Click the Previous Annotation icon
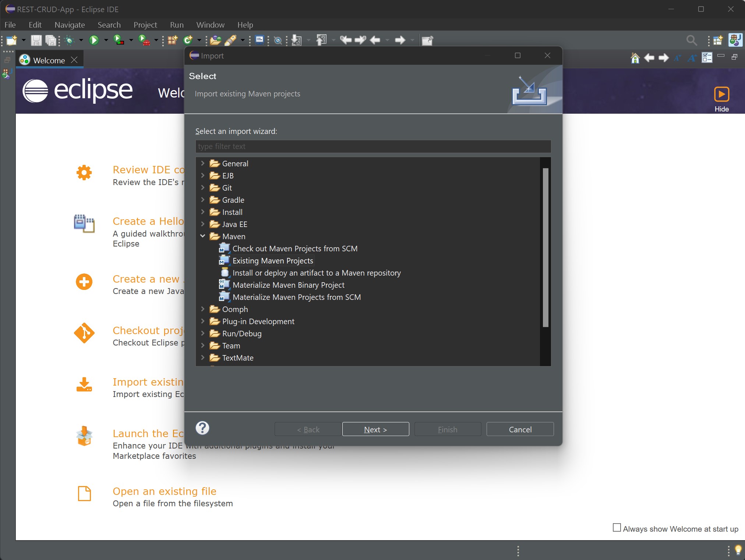This screenshot has width=745, height=560. coord(321,40)
